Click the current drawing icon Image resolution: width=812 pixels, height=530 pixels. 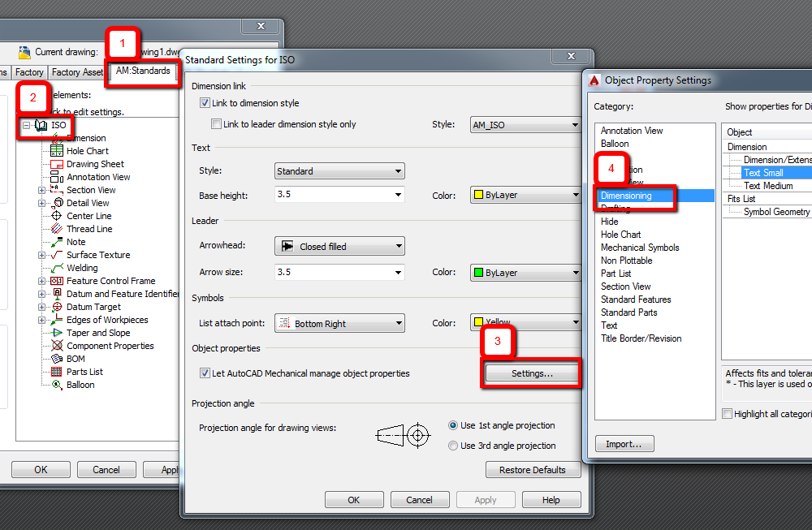pos(24,52)
